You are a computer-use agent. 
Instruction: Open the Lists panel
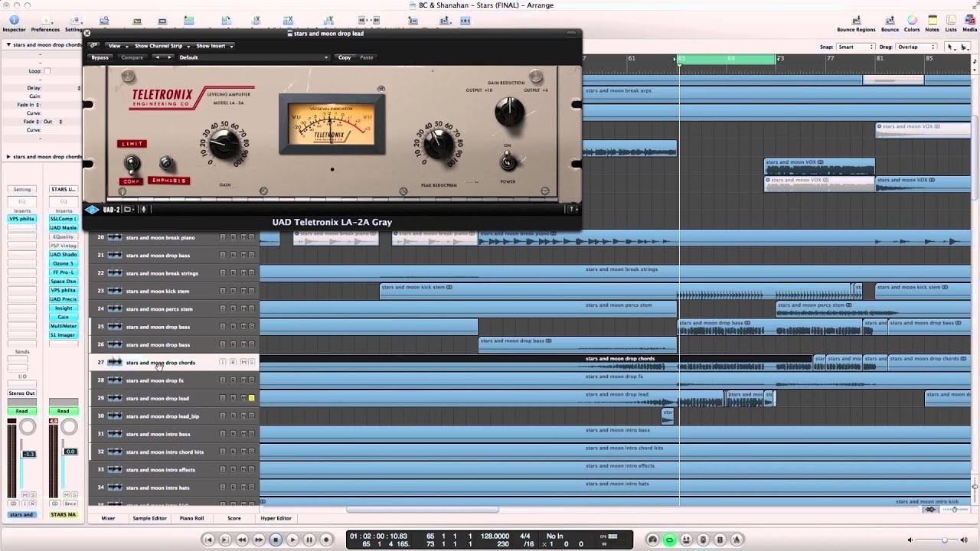pos(951,21)
